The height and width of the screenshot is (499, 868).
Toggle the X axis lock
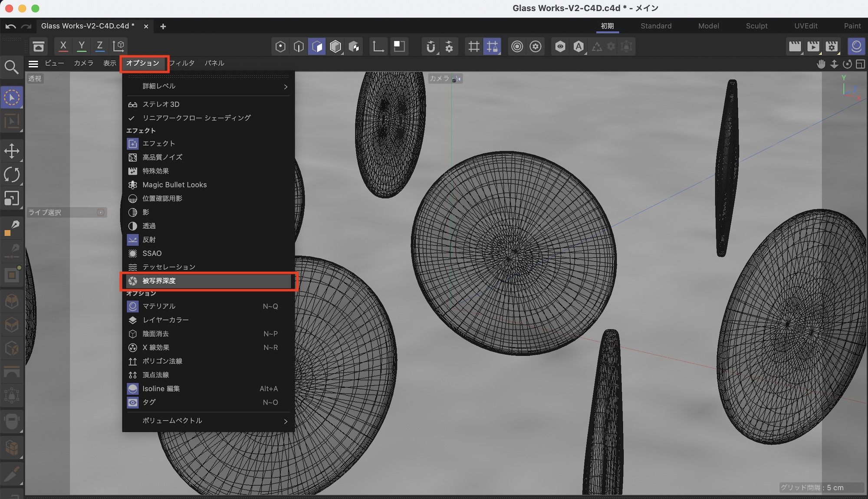pos(63,46)
